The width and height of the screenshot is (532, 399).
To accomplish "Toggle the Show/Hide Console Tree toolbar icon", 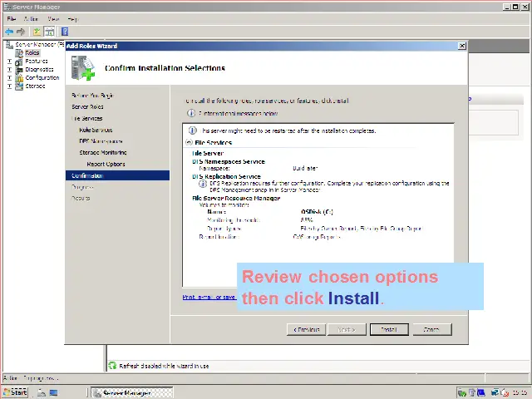I will click(x=50, y=32).
